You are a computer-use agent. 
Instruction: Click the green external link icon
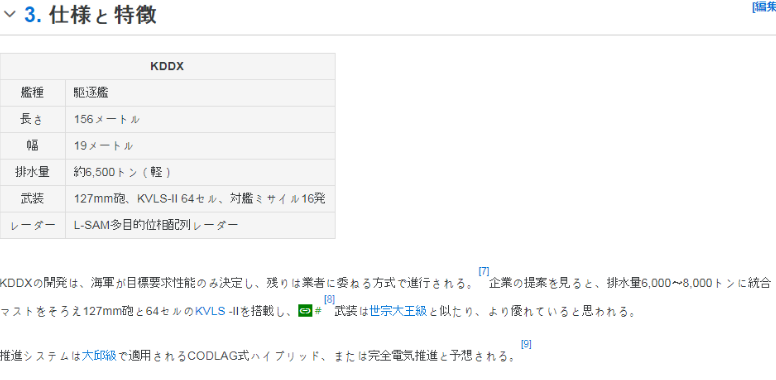[305, 311]
